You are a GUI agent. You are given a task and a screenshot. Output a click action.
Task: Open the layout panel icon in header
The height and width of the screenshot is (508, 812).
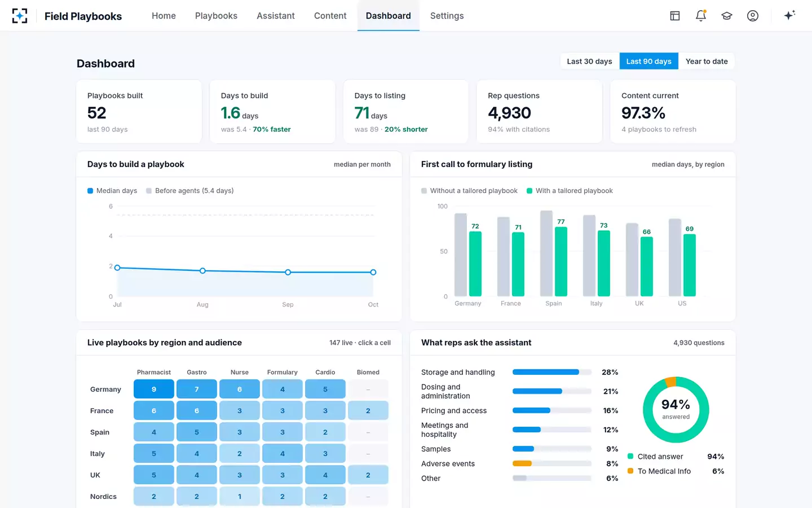[675, 16]
